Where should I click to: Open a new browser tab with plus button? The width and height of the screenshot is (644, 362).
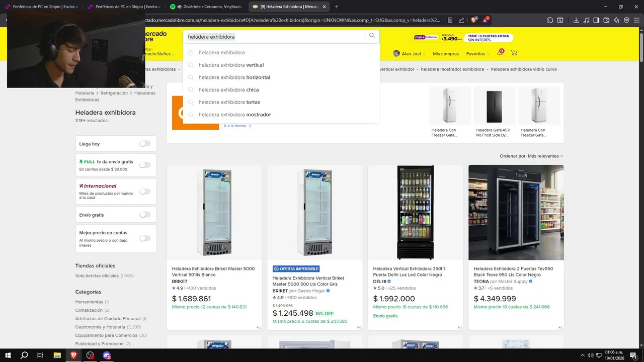click(337, 7)
